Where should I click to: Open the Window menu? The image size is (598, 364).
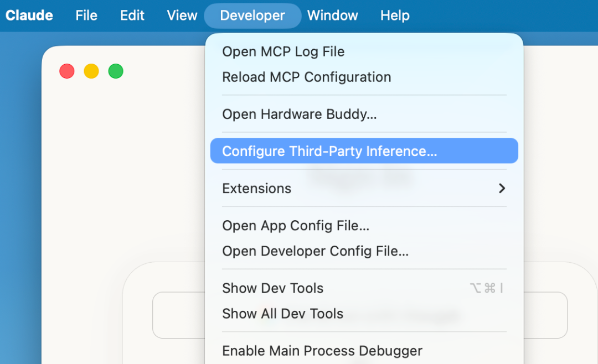tap(333, 15)
